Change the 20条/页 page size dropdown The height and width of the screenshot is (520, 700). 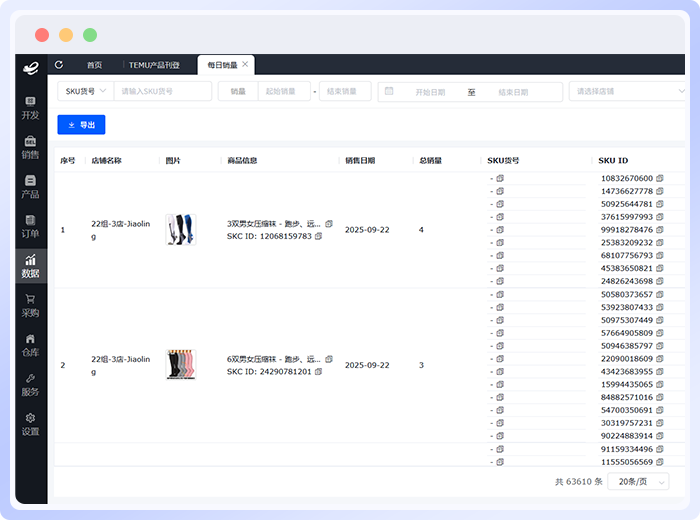coord(638,481)
